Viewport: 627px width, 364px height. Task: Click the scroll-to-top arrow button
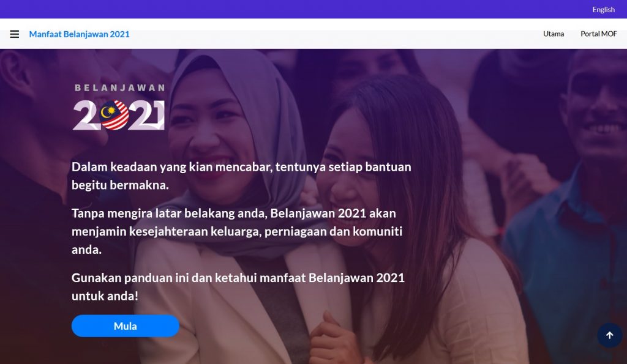[609, 335]
